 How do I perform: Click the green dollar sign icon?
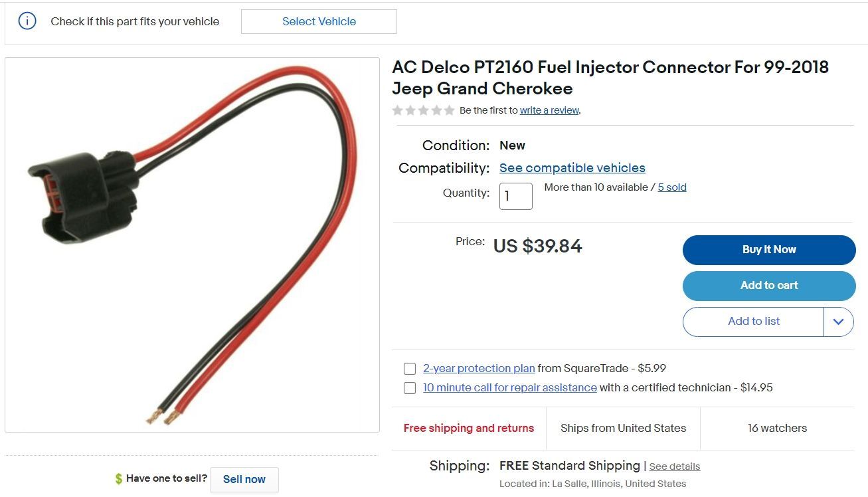(119, 479)
